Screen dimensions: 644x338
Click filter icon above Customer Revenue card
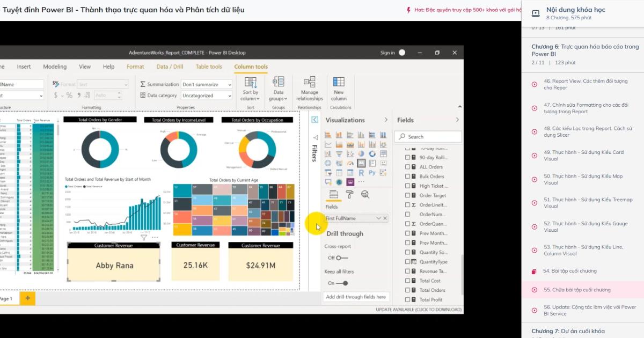(x=144, y=237)
